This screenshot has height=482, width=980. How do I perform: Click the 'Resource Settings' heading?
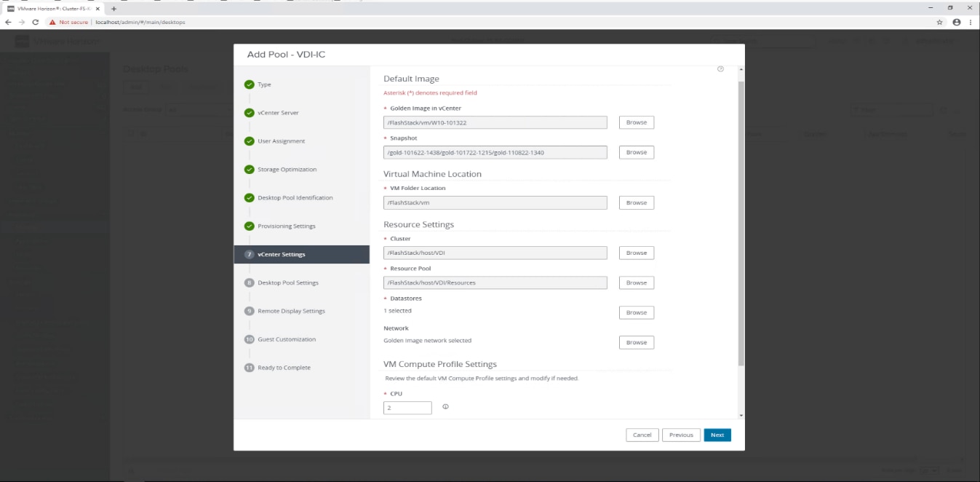click(418, 224)
